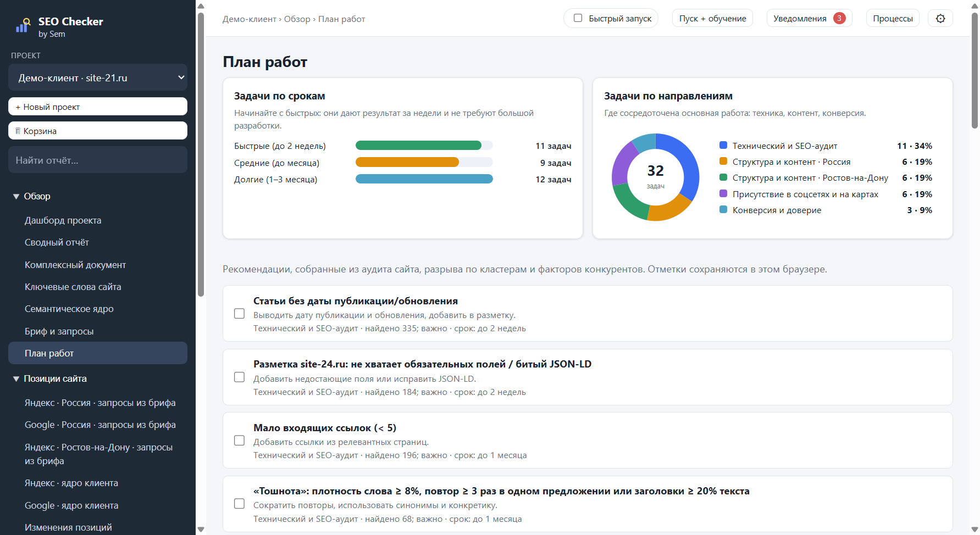Open the Процессы button
This screenshot has height=535, width=980.
tap(893, 18)
